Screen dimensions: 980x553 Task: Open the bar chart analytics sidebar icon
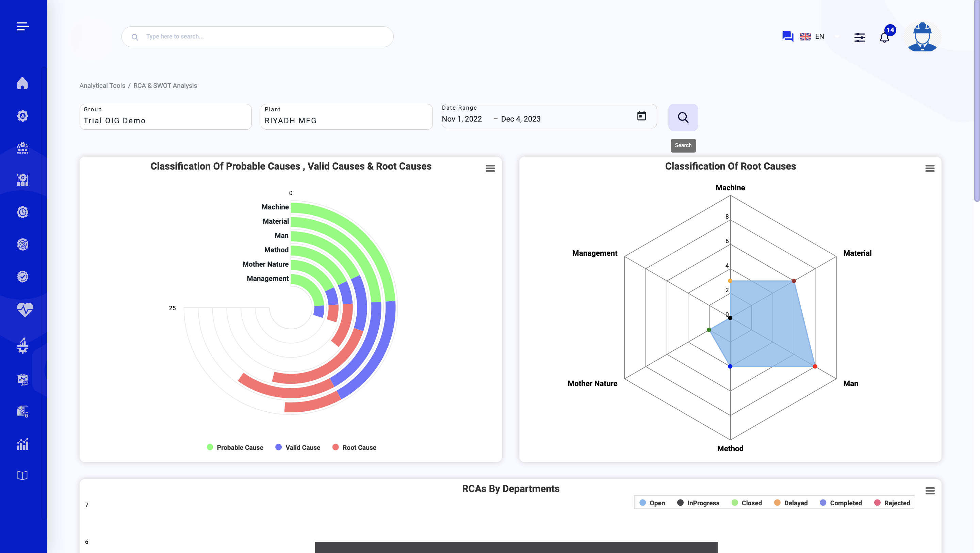coord(22,444)
